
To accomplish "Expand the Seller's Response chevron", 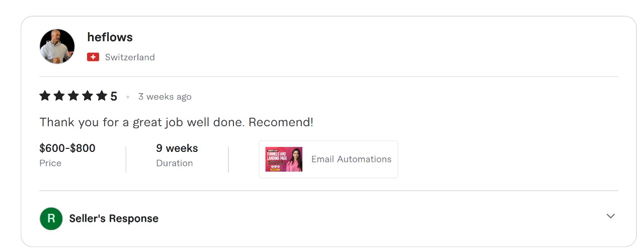I will 610,216.
